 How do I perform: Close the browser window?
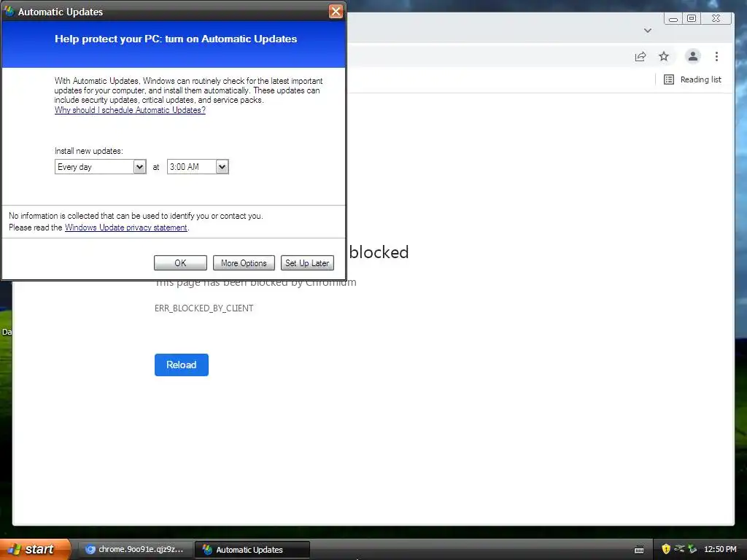click(716, 18)
